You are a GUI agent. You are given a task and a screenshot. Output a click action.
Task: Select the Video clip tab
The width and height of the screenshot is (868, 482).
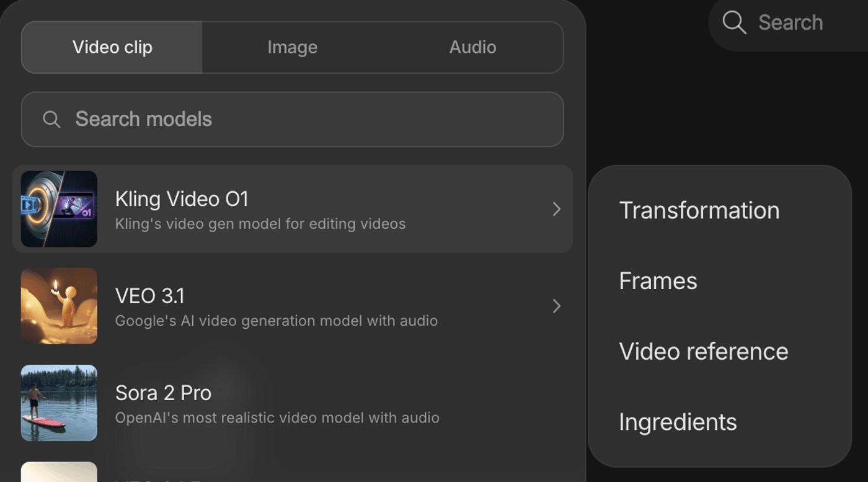click(112, 47)
